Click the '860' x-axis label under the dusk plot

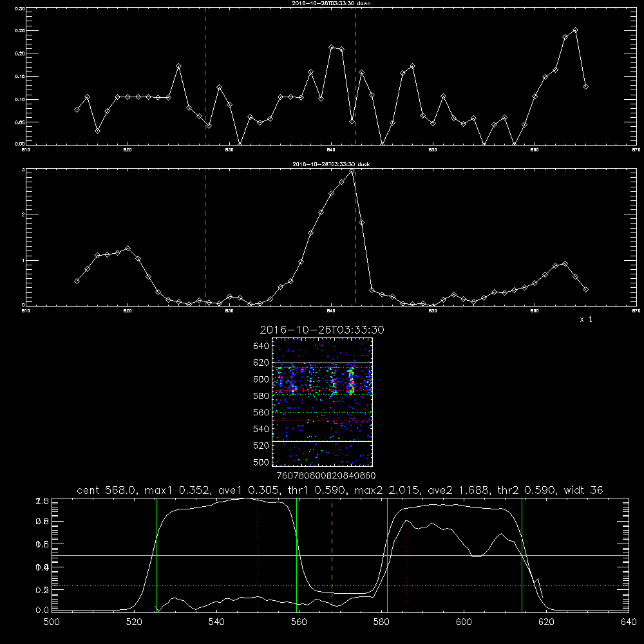535,311
